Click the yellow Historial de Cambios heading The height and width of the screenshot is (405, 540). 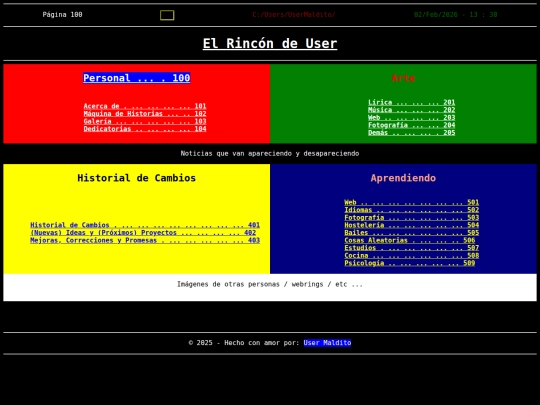[x=136, y=178]
